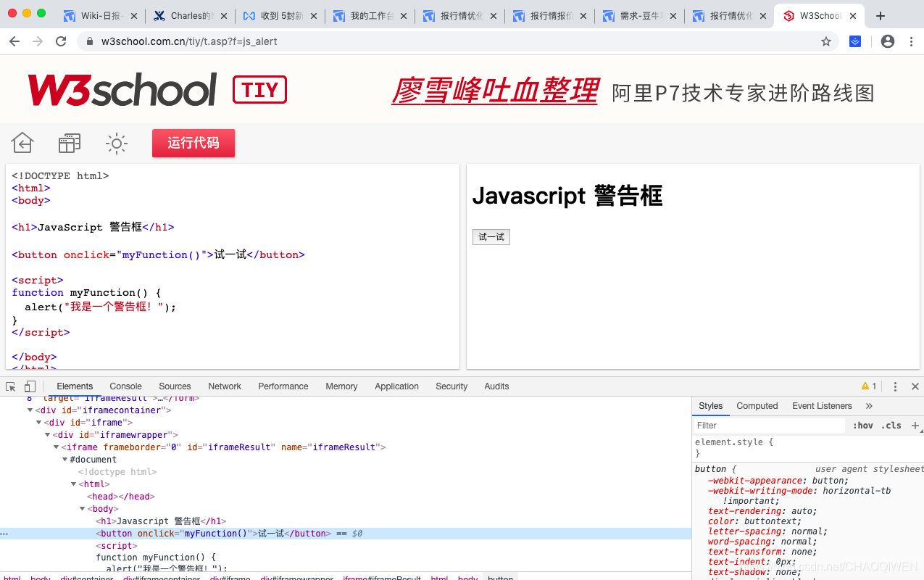Screen dimensions: 924x580
Task: Click the layout switch icon
Action: (x=70, y=143)
